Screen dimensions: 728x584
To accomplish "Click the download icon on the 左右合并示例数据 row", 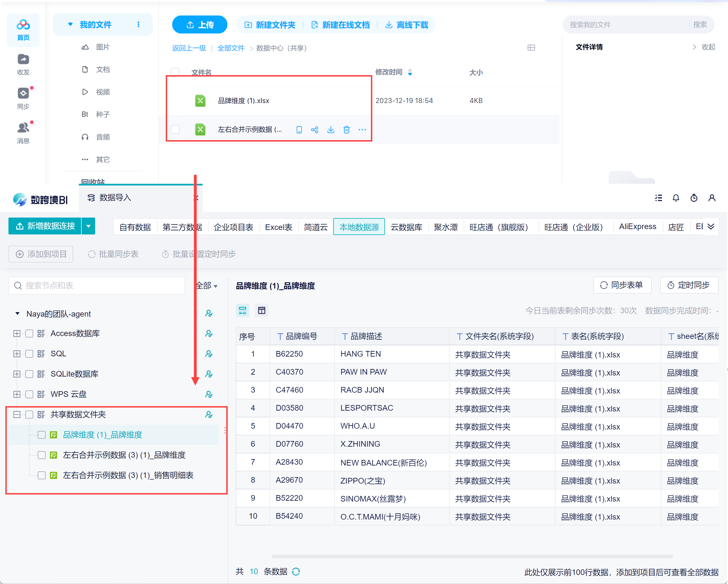I will [331, 130].
